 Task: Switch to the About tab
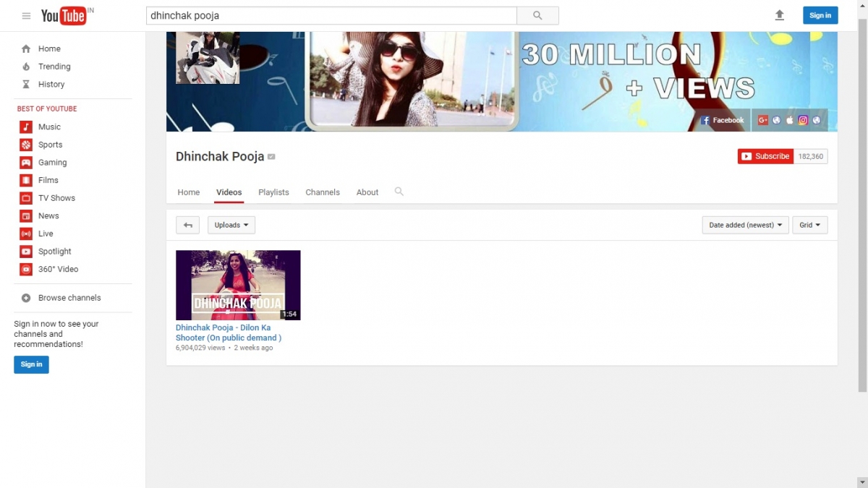coord(367,192)
